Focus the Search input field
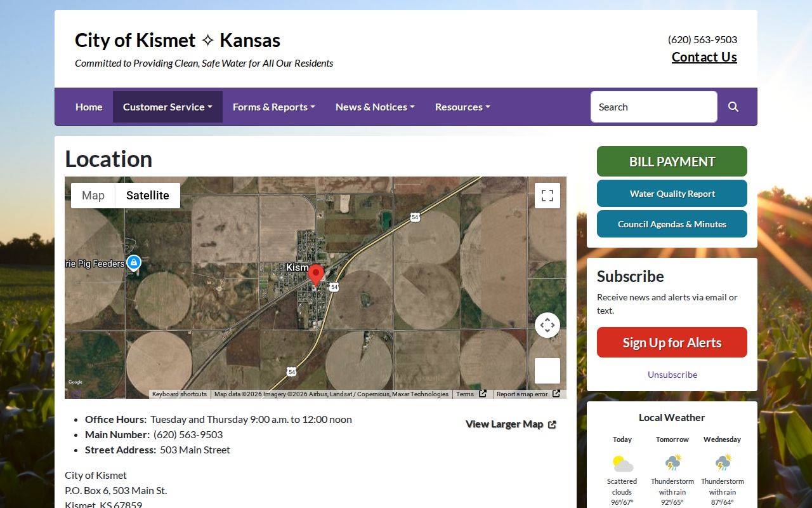This screenshot has height=508, width=812. 654,107
